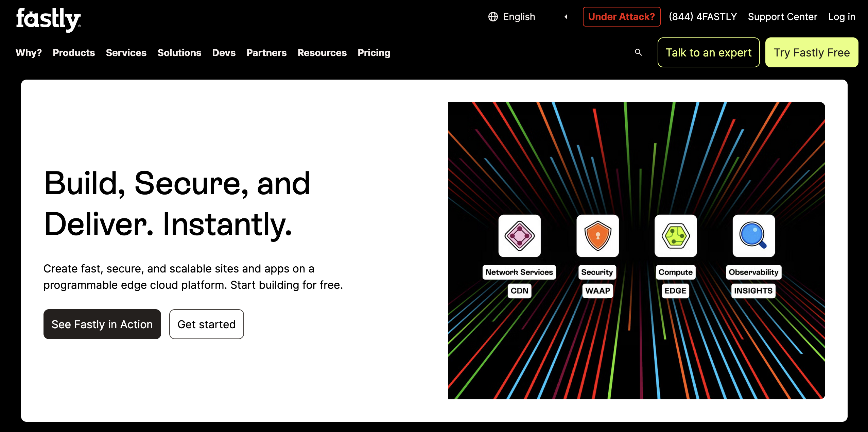
Task: Open the Devs menu
Action: click(224, 53)
